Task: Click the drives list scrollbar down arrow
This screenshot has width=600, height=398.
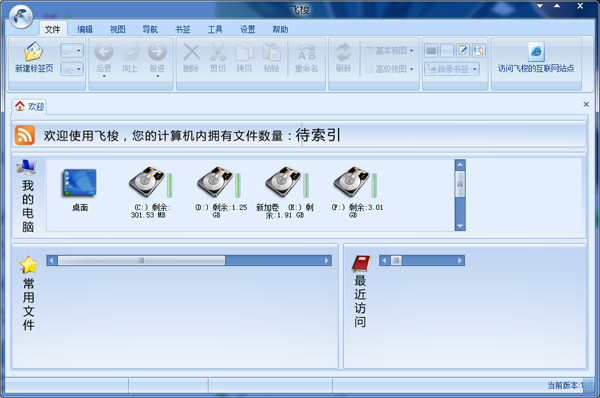Action: [460, 226]
